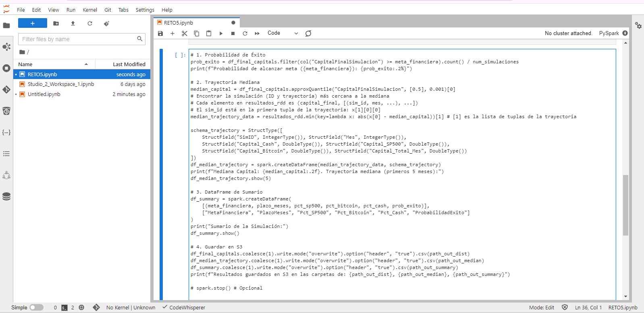Click the PySpark kernel name
644x313 pixels.
click(x=609, y=33)
